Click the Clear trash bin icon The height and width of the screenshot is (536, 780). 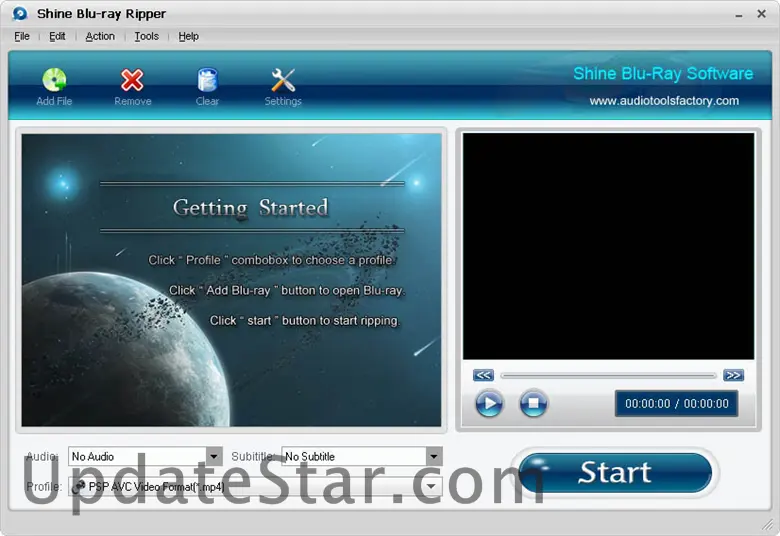[207, 80]
